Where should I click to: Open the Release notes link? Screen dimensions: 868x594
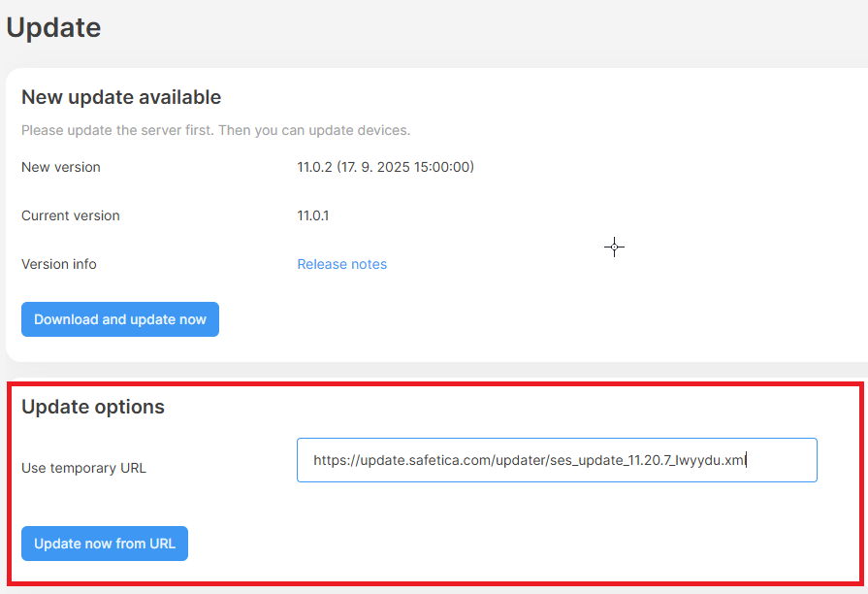pos(341,264)
